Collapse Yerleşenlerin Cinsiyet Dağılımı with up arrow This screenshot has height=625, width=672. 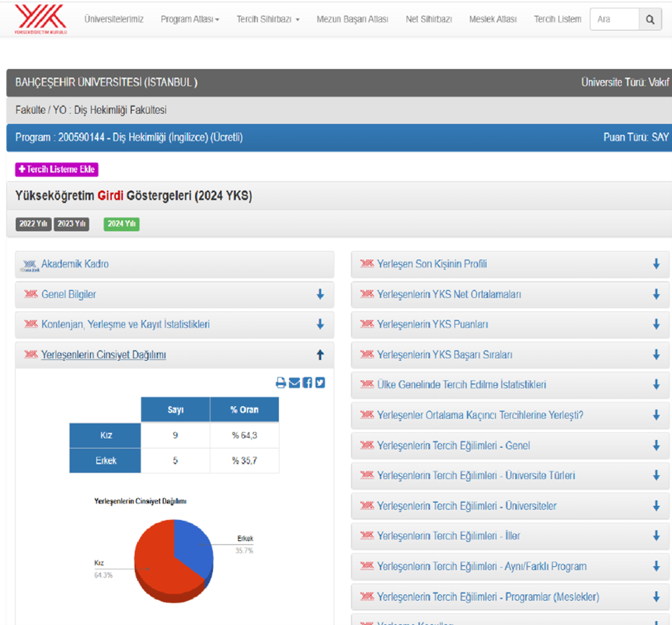320,355
